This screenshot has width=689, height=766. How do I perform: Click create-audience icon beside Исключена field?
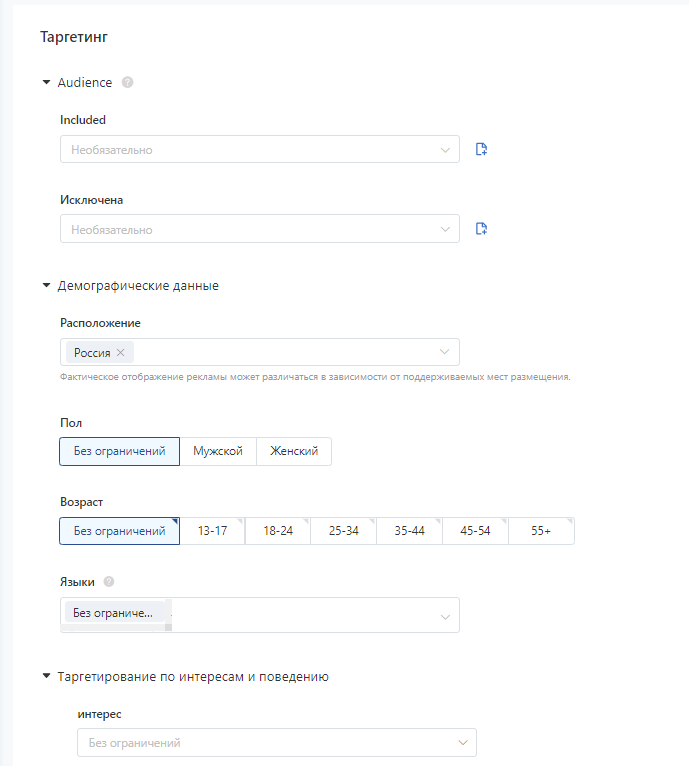click(x=481, y=229)
